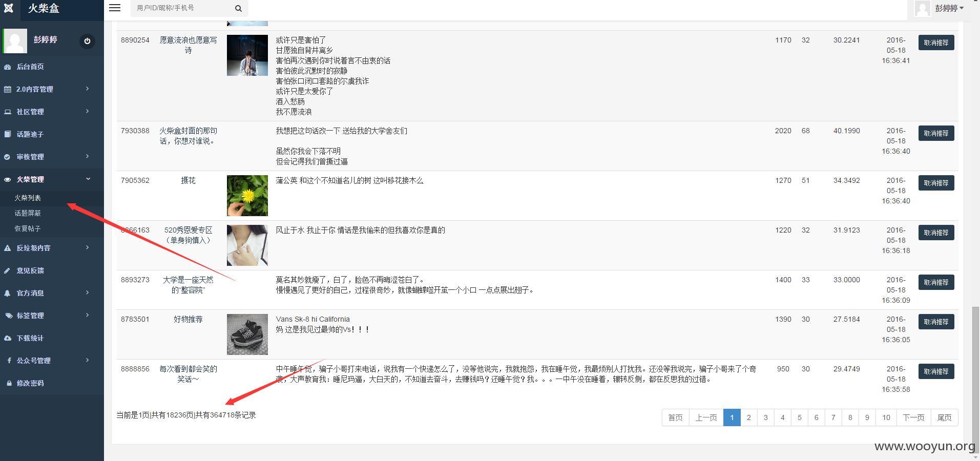Image resolution: width=980 pixels, height=461 pixels.
Task: Click the 公众号管理 facebook icon
Action: [9, 361]
